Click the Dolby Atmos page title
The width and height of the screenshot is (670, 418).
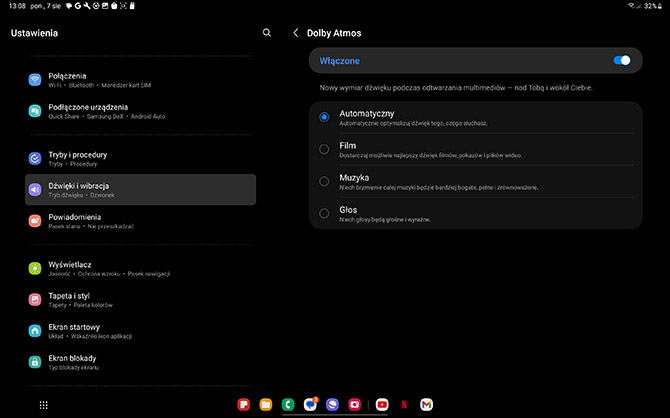[334, 33]
